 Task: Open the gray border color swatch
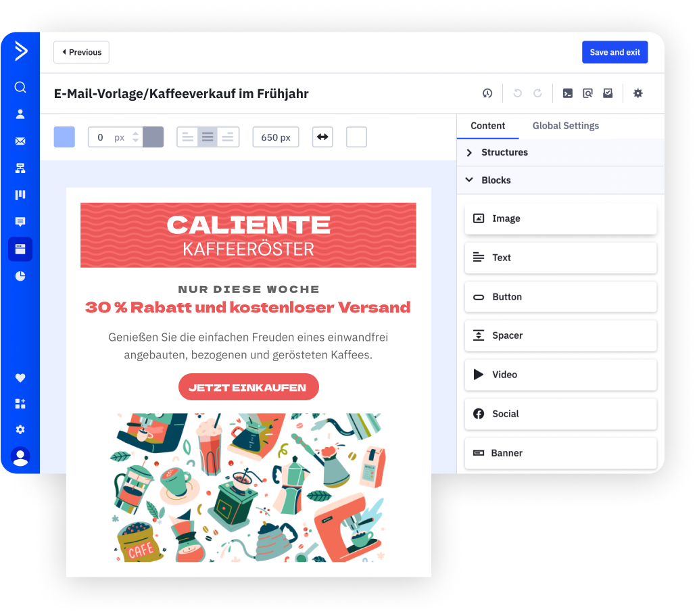(x=153, y=137)
